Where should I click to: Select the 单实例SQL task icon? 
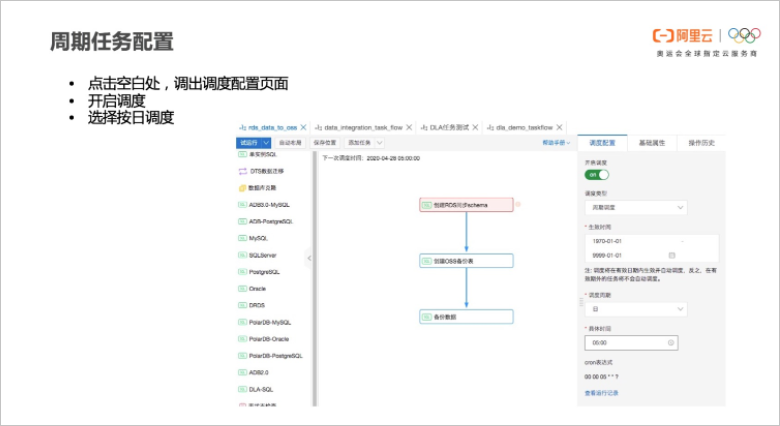[242, 154]
